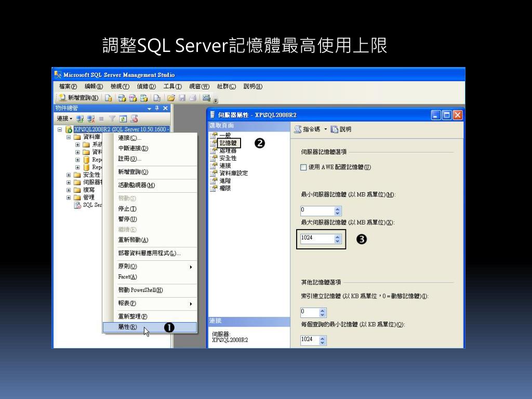Click the SQL Server Compact query icon
532x399 pixels.
pyautogui.click(x=157, y=98)
